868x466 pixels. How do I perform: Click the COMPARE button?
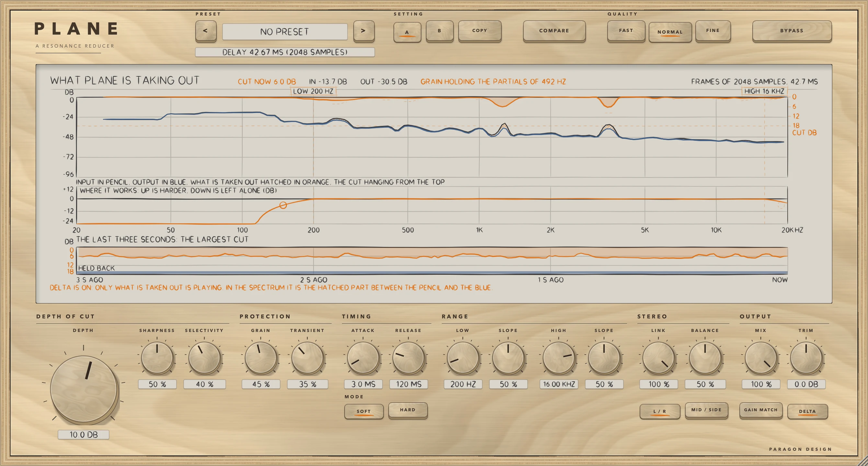(554, 31)
